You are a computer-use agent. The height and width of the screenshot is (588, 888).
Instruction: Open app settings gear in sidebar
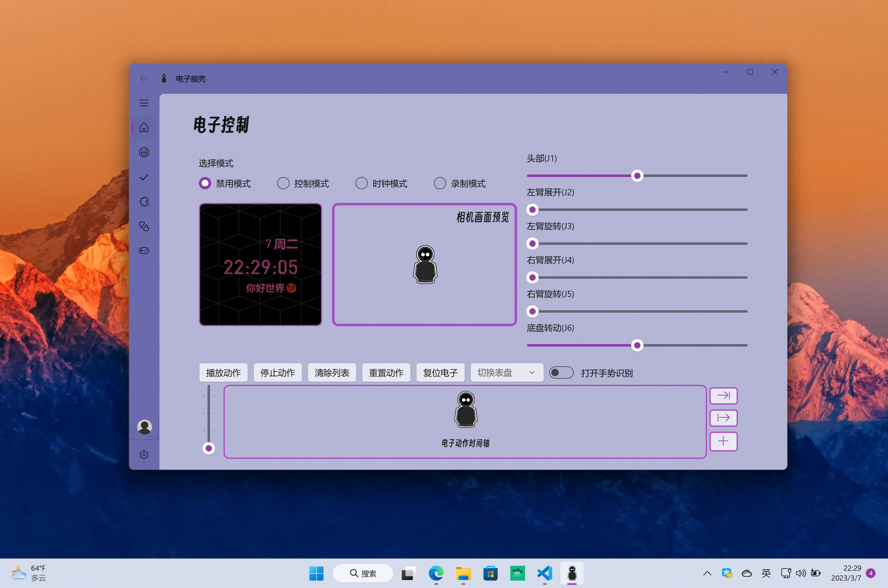[x=144, y=455]
